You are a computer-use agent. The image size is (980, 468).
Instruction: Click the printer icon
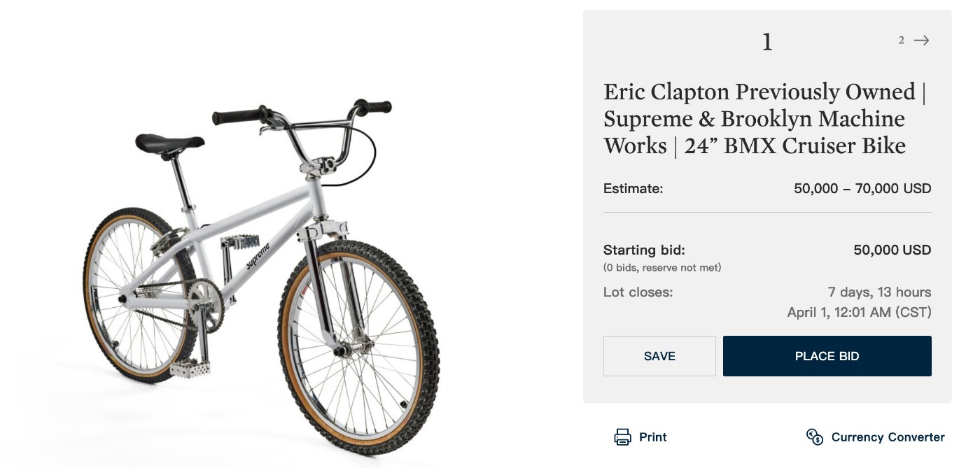coord(622,437)
